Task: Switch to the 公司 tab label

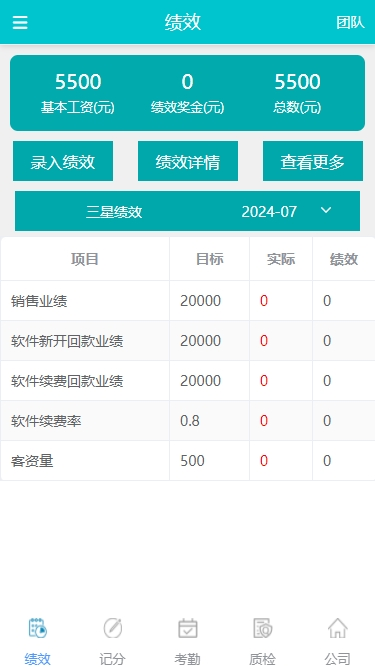Action: point(338,659)
